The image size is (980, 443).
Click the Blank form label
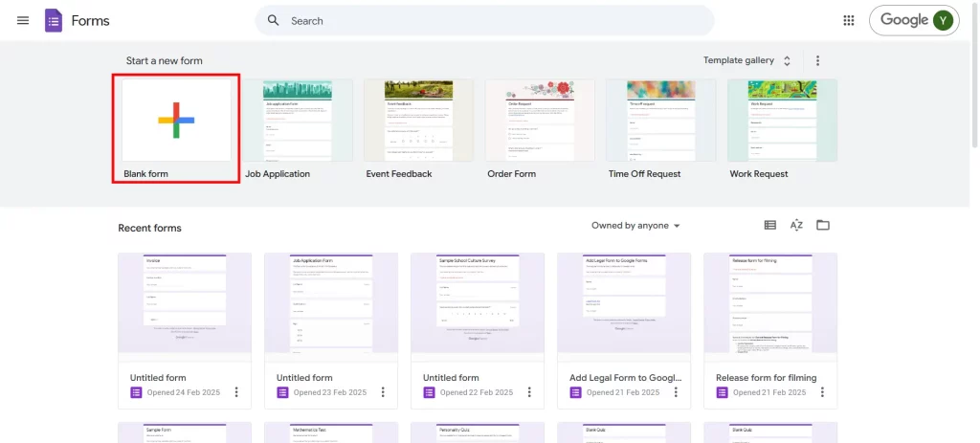click(x=145, y=174)
